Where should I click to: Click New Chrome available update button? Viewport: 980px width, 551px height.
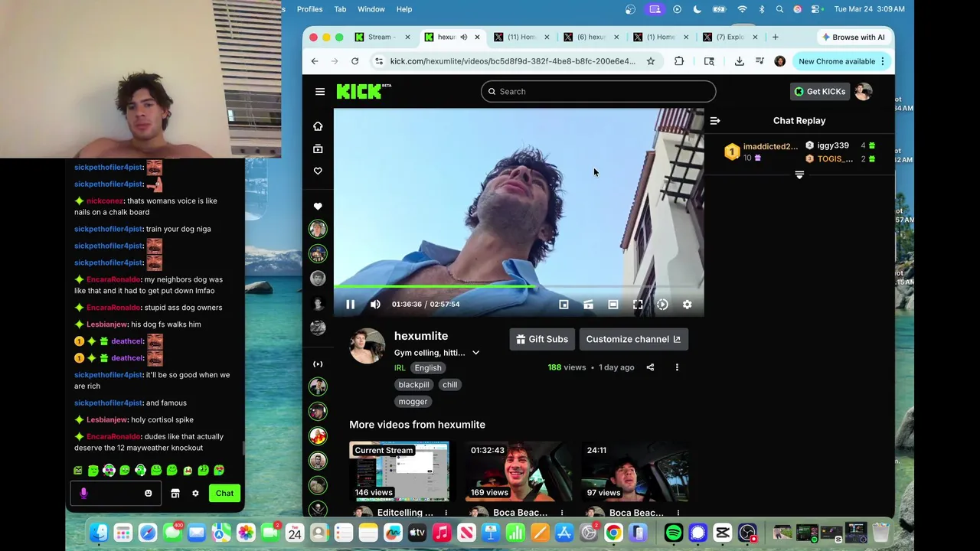841,61
